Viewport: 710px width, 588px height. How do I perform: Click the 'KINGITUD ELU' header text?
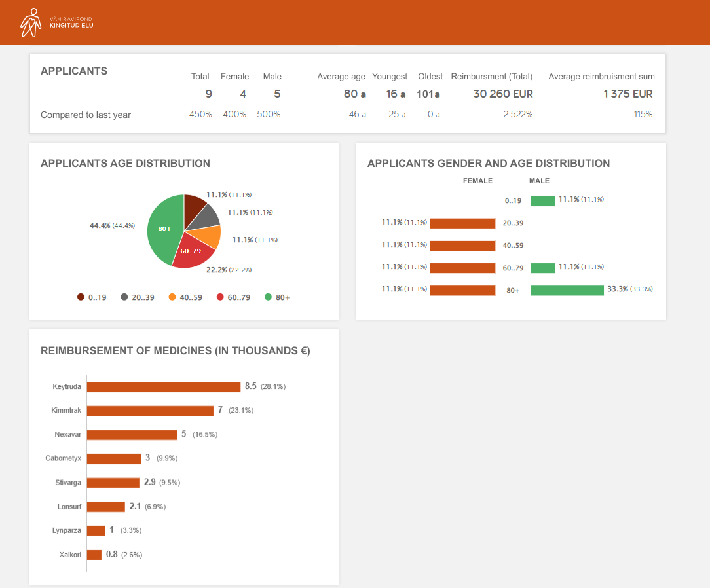coord(71,26)
